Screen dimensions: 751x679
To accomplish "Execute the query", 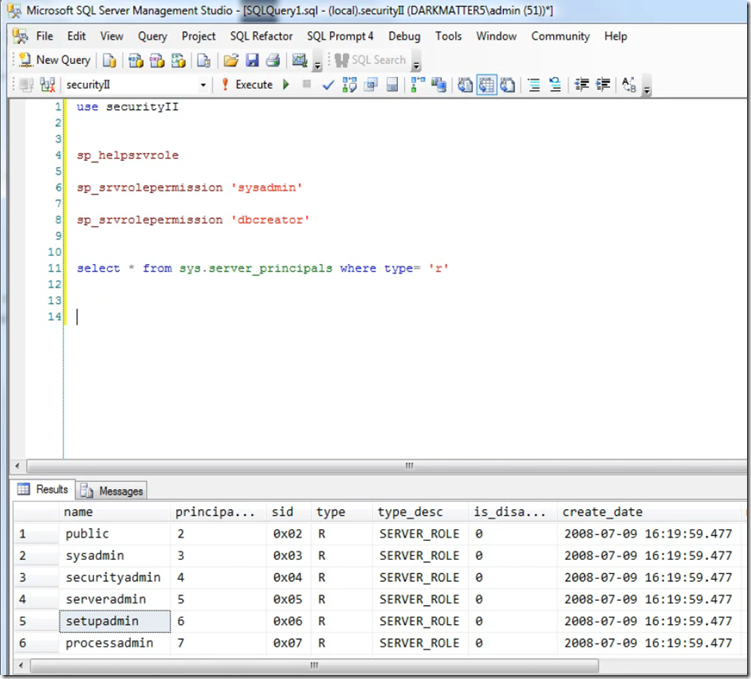I will point(247,85).
